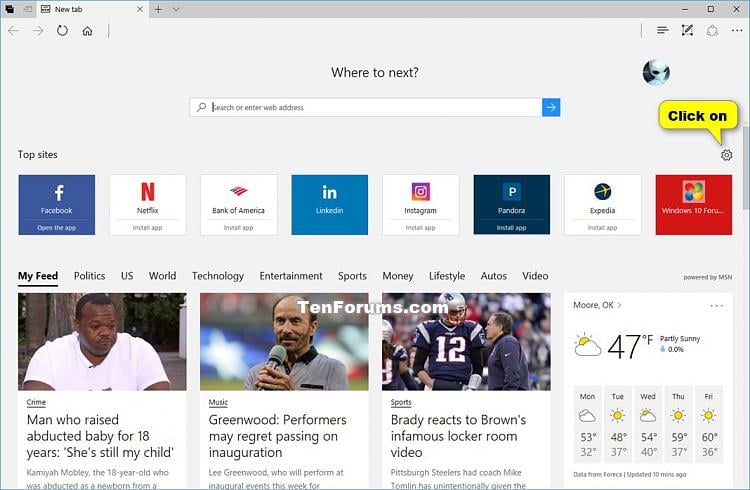750x490 pixels.
Task: Click Open the app under Facebook
Action: pyautogui.click(x=56, y=228)
